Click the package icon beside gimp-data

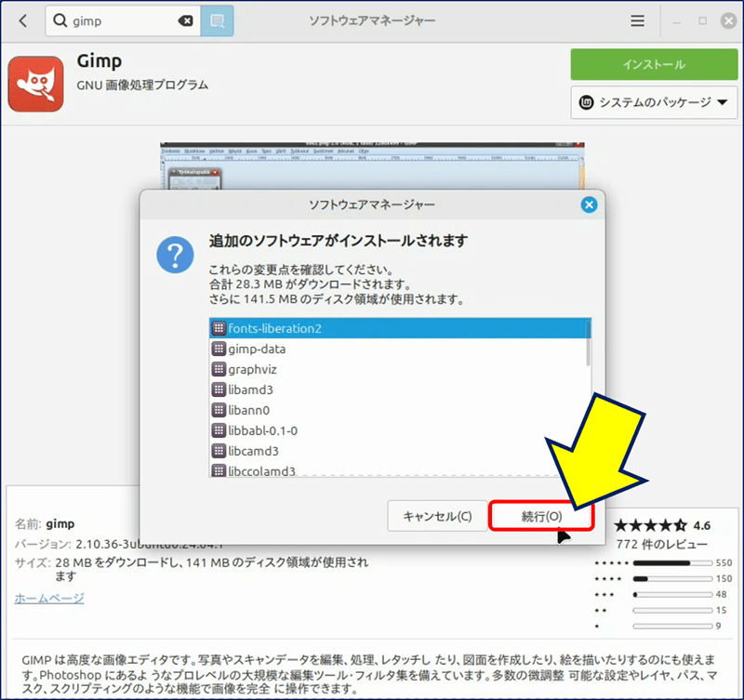click(x=219, y=349)
